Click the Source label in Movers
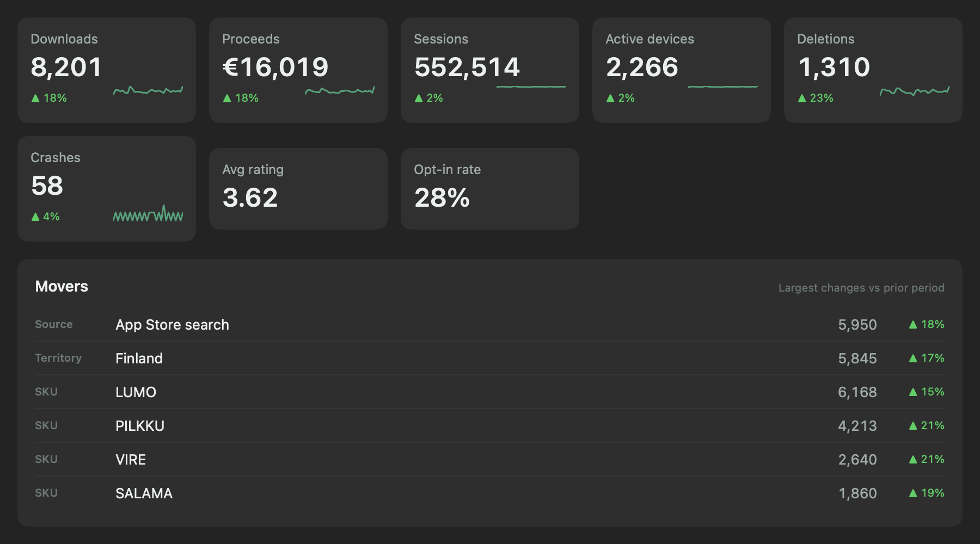Viewport: 980px width, 544px height. tap(53, 324)
